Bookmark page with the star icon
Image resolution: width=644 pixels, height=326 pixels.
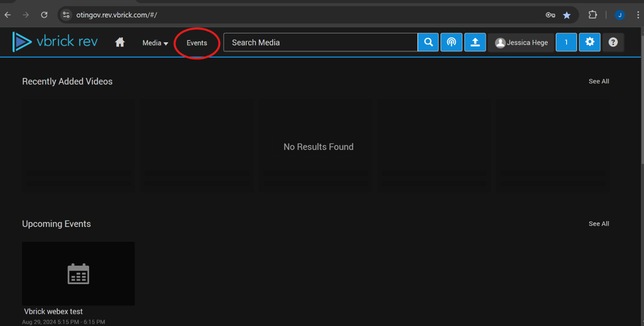[x=567, y=15]
